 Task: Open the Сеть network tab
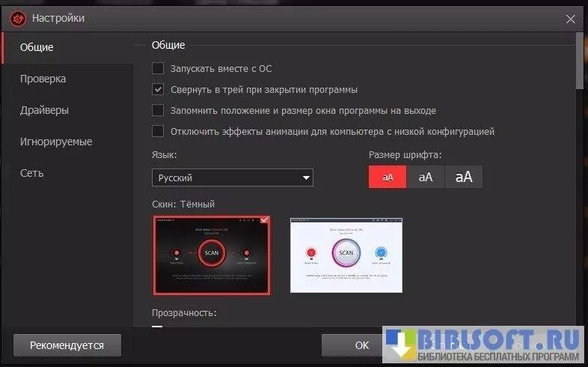coord(32,173)
